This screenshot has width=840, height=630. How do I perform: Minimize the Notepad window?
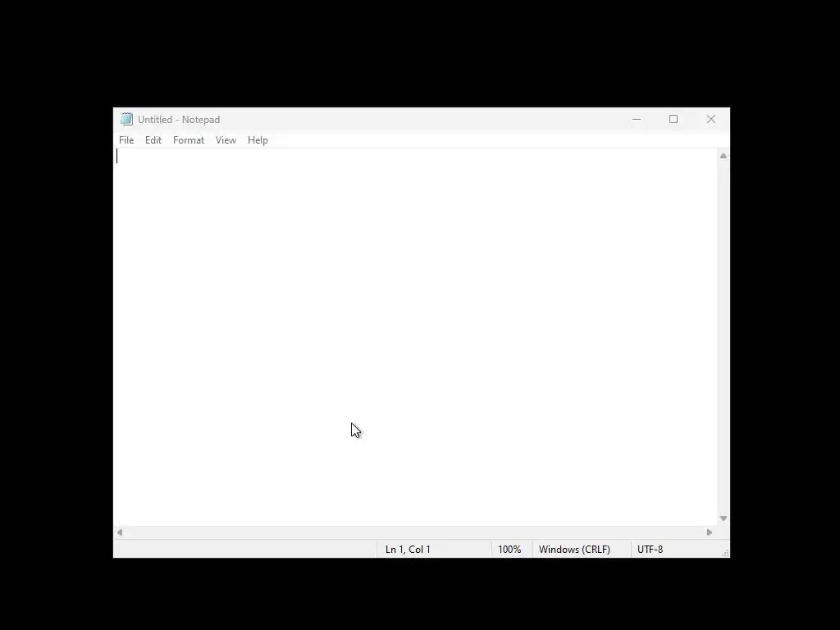[x=637, y=119]
